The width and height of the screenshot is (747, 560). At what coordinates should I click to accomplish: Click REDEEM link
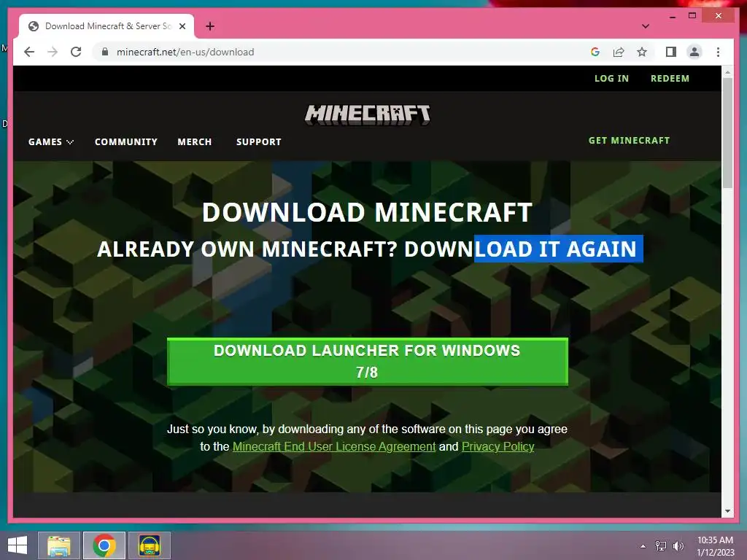[x=670, y=79]
